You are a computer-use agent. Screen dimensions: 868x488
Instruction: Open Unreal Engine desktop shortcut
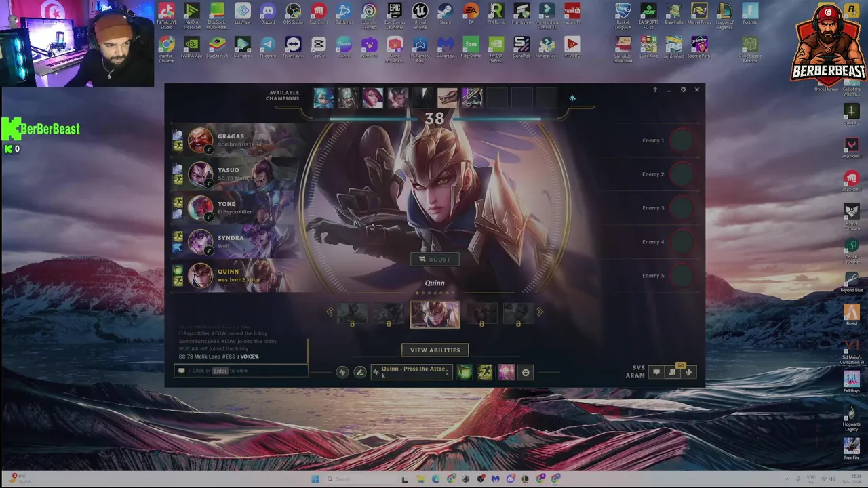click(x=420, y=15)
